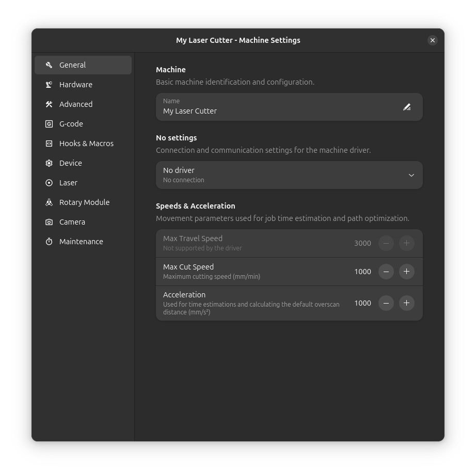Click the G-code section icon
Image resolution: width=476 pixels, height=476 pixels.
pyautogui.click(x=49, y=123)
